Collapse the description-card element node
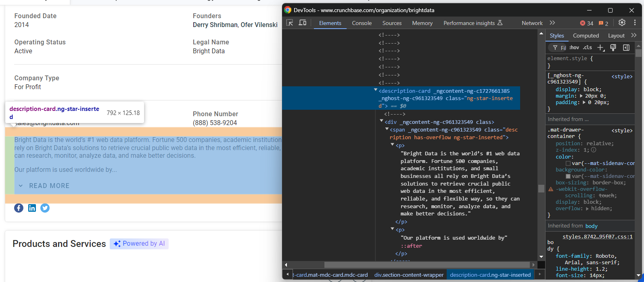Screen dimensions: 644x282 click(x=375, y=90)
